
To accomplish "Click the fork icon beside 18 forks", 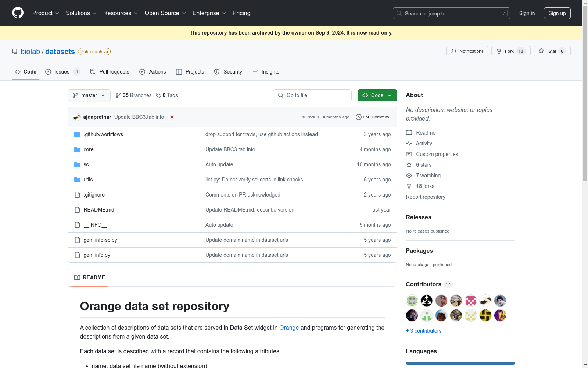I will (x=409, y=186).
